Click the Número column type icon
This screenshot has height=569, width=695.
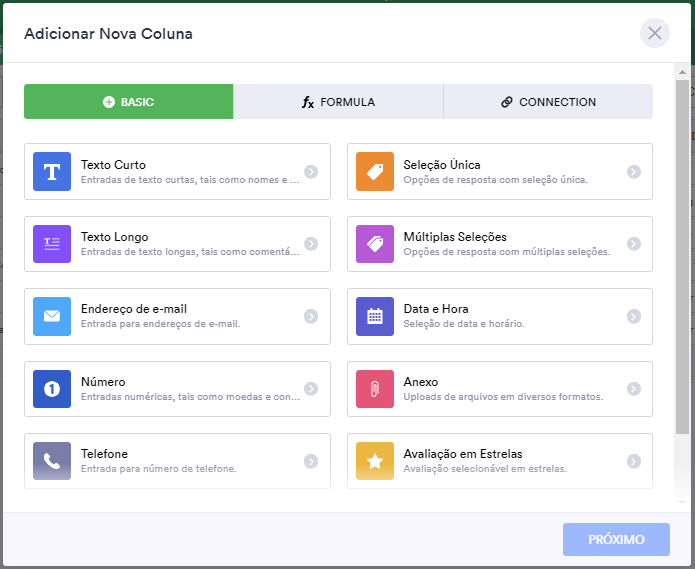[52, 389]
